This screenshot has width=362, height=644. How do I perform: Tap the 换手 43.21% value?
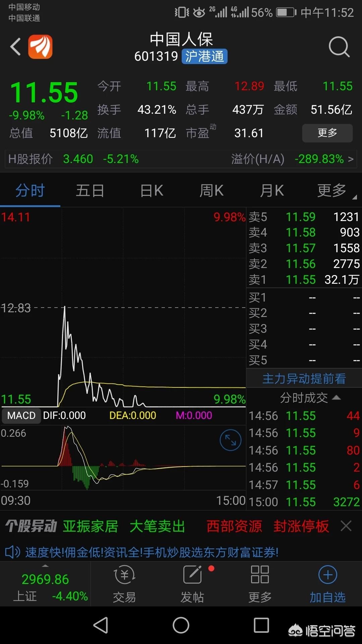pyautogui.click(x=157, y=110)
